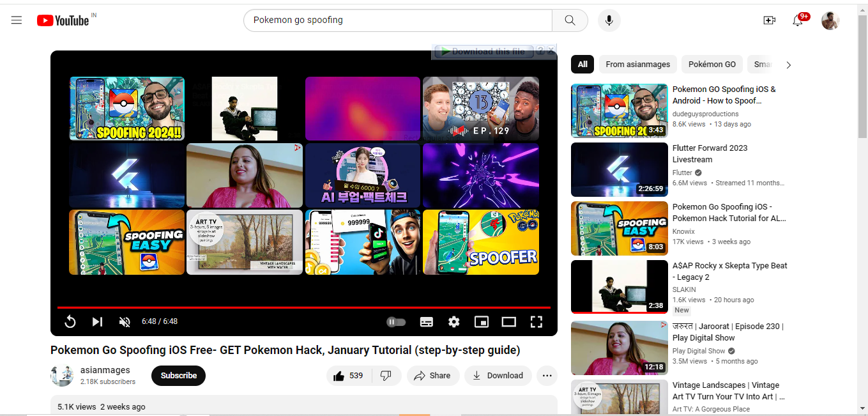Screen dimensions: 868x416
Task: Subscribe to asianmages channel
Action: 178,376
